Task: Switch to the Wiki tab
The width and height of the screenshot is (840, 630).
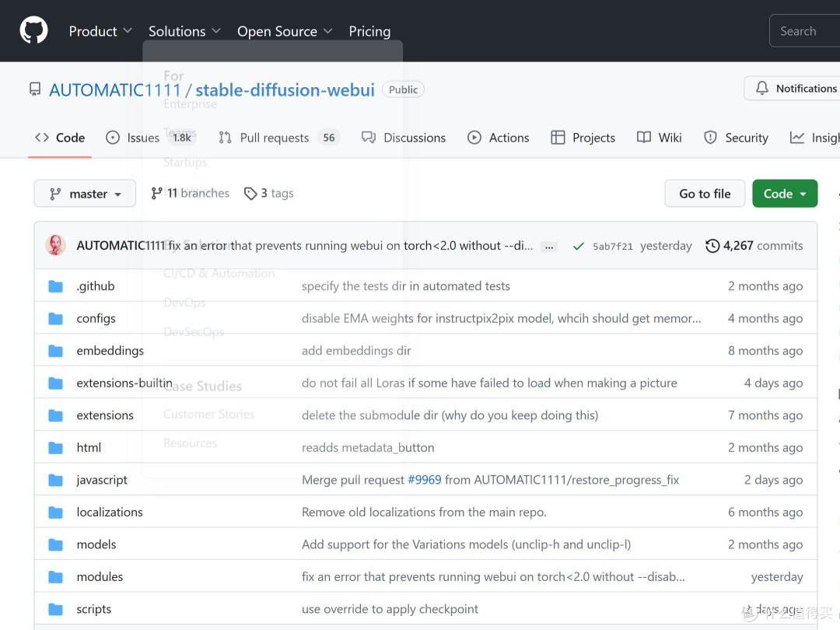Action: tap(659, 138)
